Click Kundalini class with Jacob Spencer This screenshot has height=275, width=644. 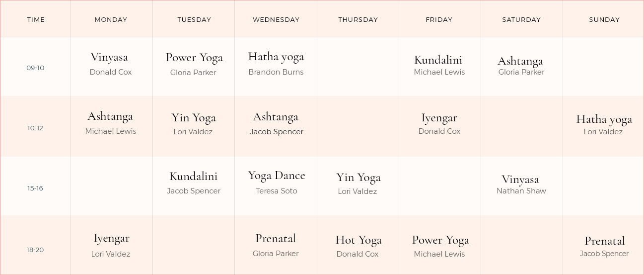click(x=193, y=177)
